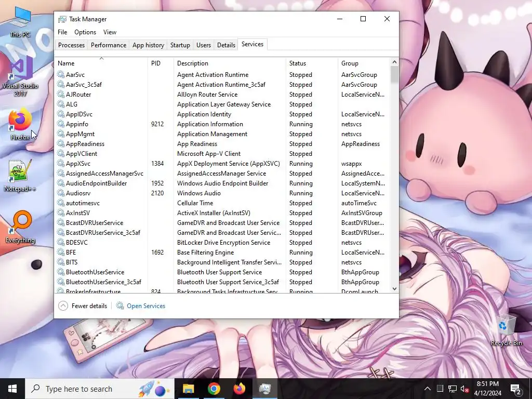This screenshot has width=532, height=399.
Task: Sort services by Status column header
Action: tap(312, 63)
